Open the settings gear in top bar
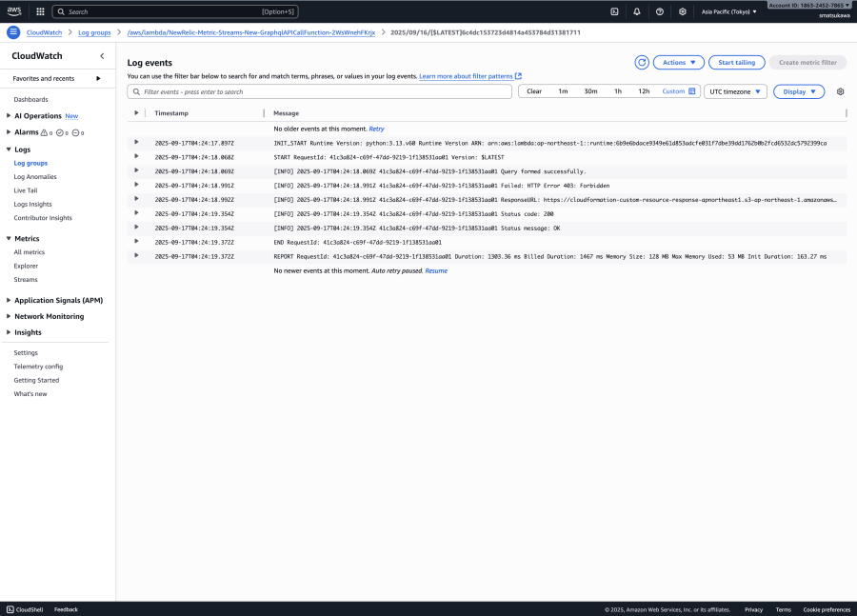Image resolution: width=857 pixels, height=616 pixels. pyautogui.click(x=683, y=11)
